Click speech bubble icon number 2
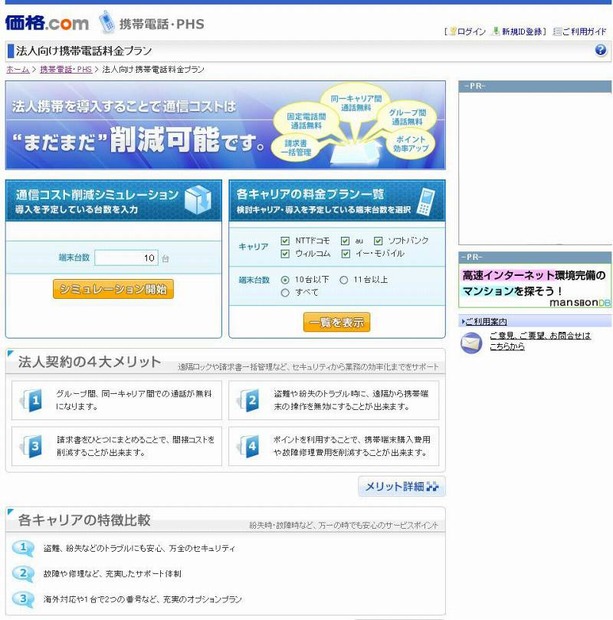The width and height of the screenshot is (613, 620). [x=23, y=574]
